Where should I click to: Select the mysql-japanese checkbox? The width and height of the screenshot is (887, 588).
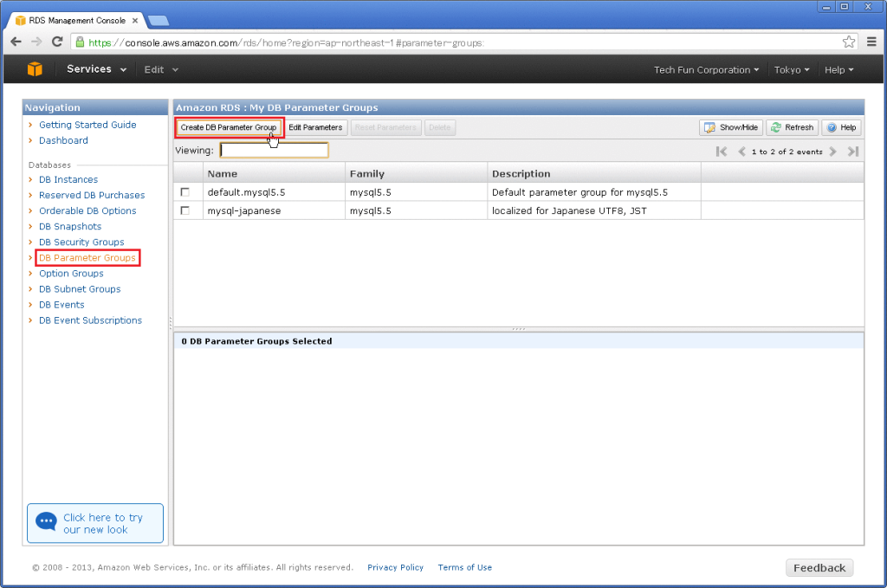click(185, 210)
